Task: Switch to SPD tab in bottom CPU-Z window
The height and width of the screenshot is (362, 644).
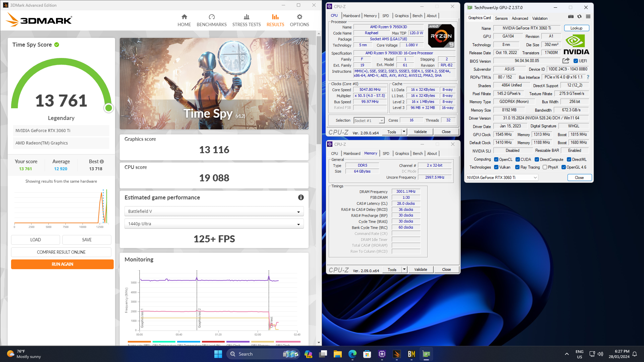Action: (x=386, y=154)
